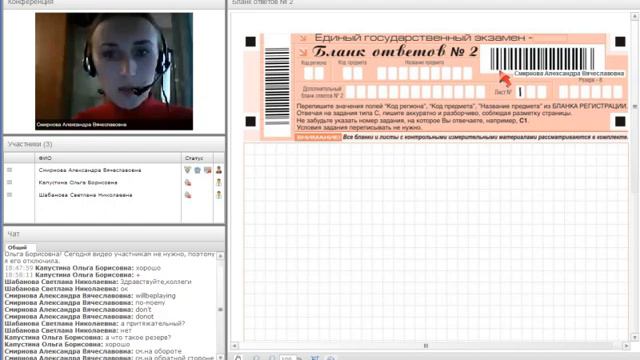Click third status icon in Смирнова's participant row

coord(208,170)
